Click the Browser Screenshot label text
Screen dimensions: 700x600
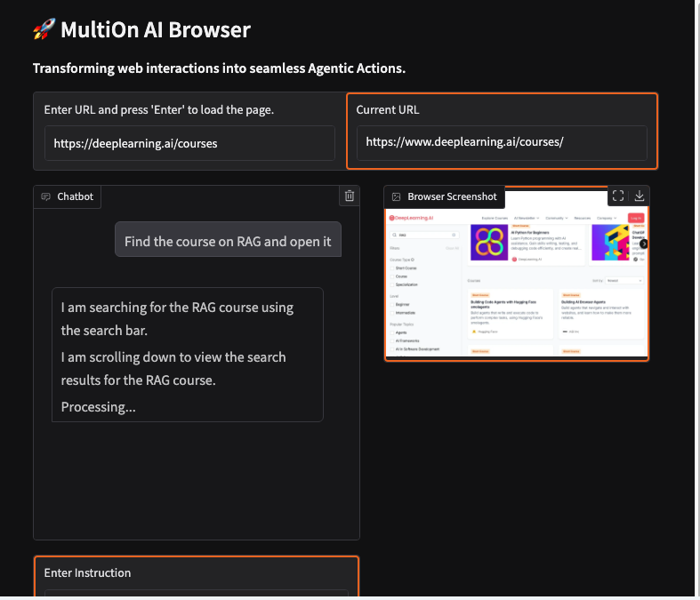(x=452, y=196)
